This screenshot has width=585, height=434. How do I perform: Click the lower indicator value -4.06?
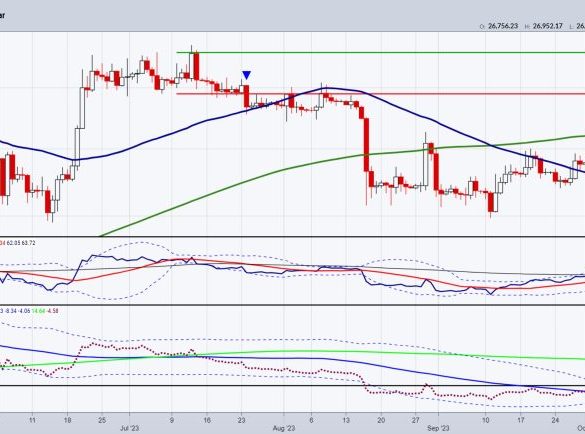25,311
